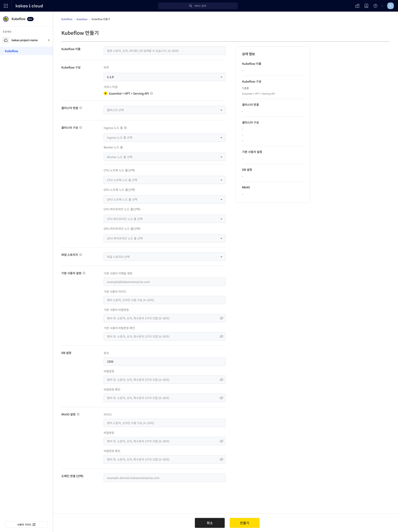Click the search icon in the service search bar

pyautogui.click(x=190, y=6)
